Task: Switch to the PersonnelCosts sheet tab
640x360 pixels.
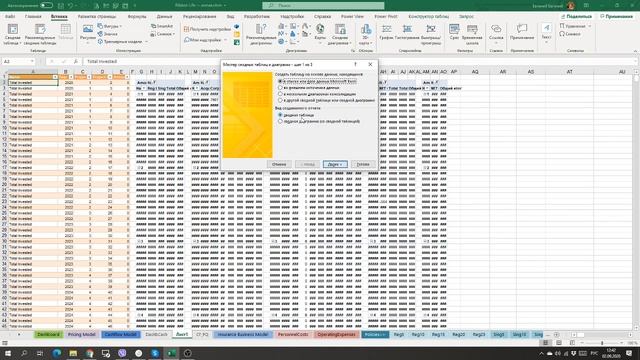Action: click(x=293, y=334)
